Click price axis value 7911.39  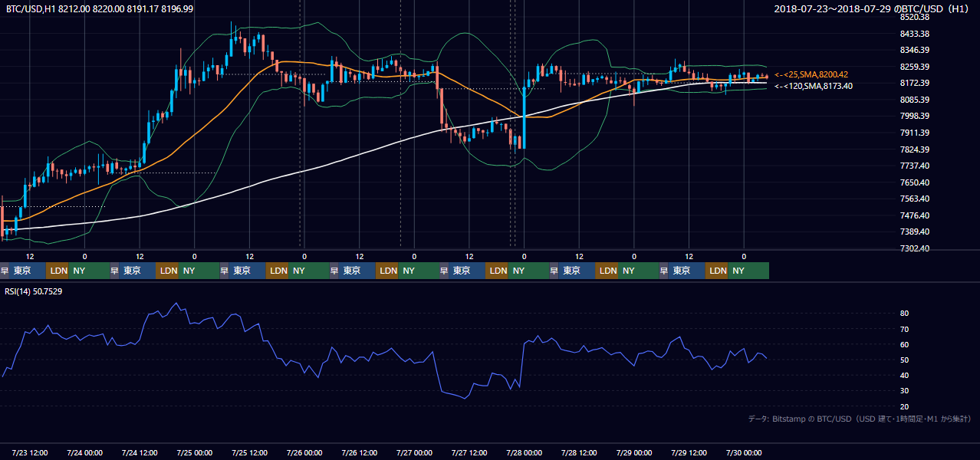point(915,133)
